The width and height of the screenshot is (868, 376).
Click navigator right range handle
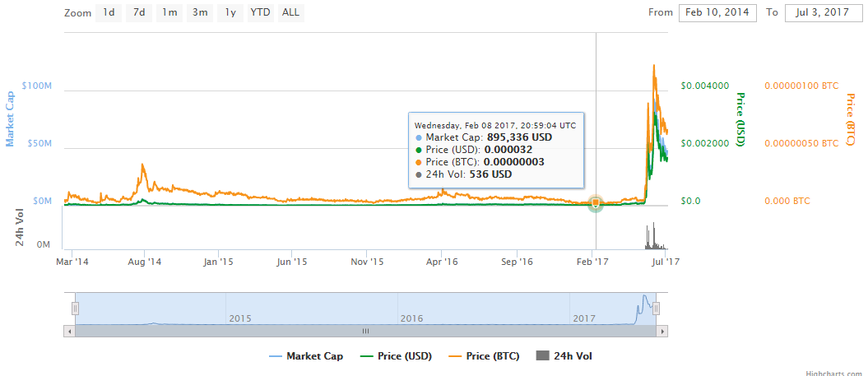(x=656, y=308)
